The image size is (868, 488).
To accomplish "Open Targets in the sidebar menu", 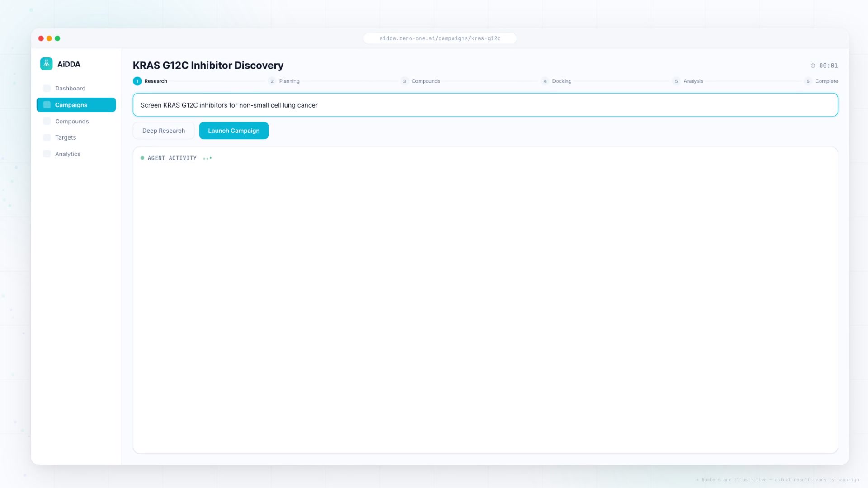I will click(66, 137).
